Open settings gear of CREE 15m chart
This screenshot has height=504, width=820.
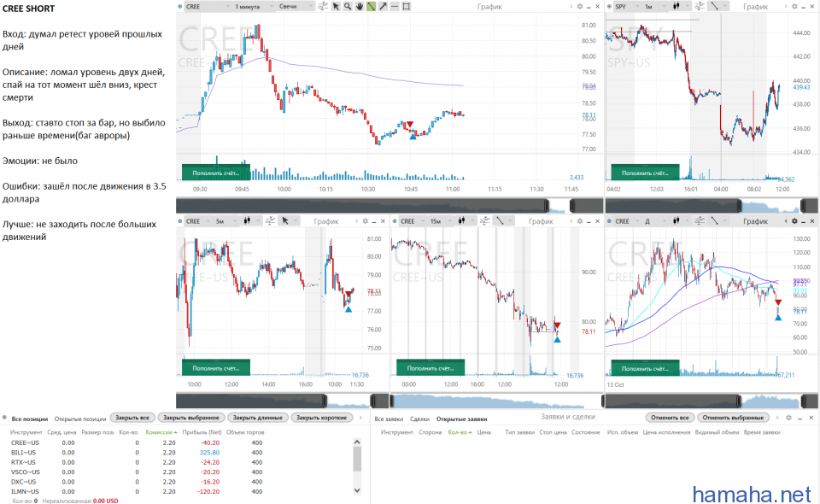(x=579, y=221)
